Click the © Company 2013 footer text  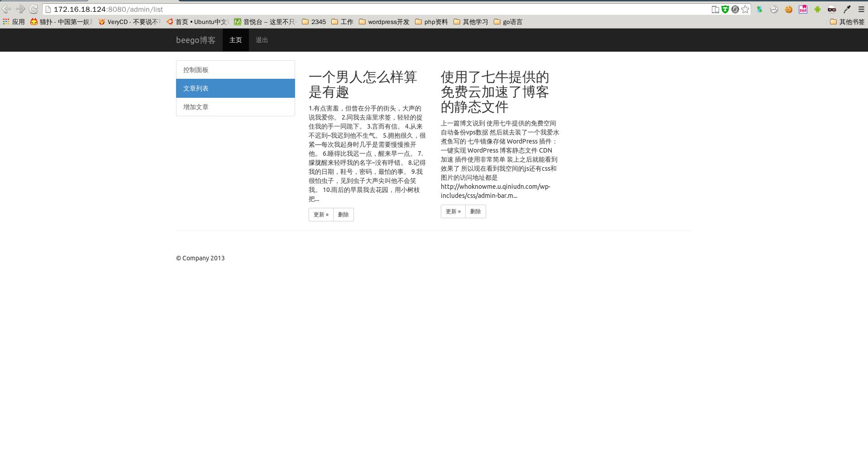pyautogui.click(x=200, y=258)
